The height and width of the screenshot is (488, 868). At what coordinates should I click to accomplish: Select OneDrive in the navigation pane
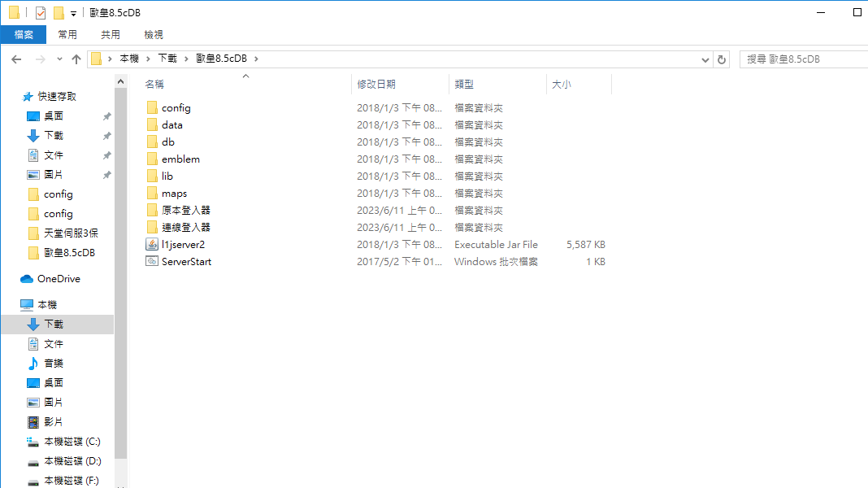(x=59, y=279)
